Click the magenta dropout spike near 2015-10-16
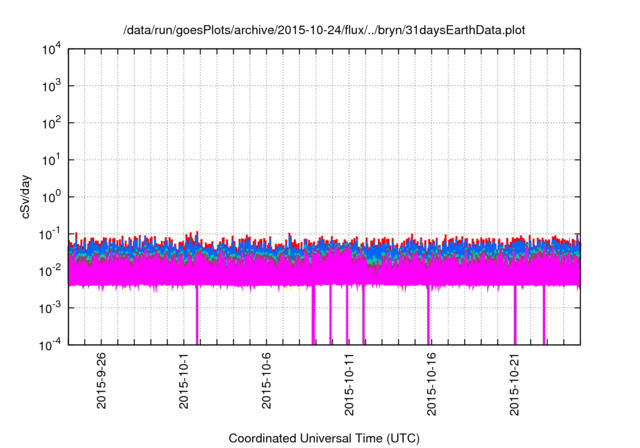This screenshot has width=640, height=448. 429,315
